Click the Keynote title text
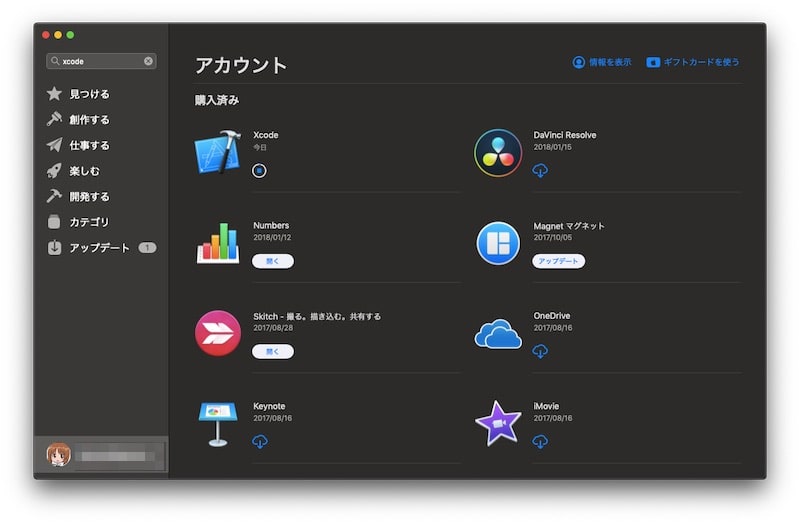 pos(269,407)
